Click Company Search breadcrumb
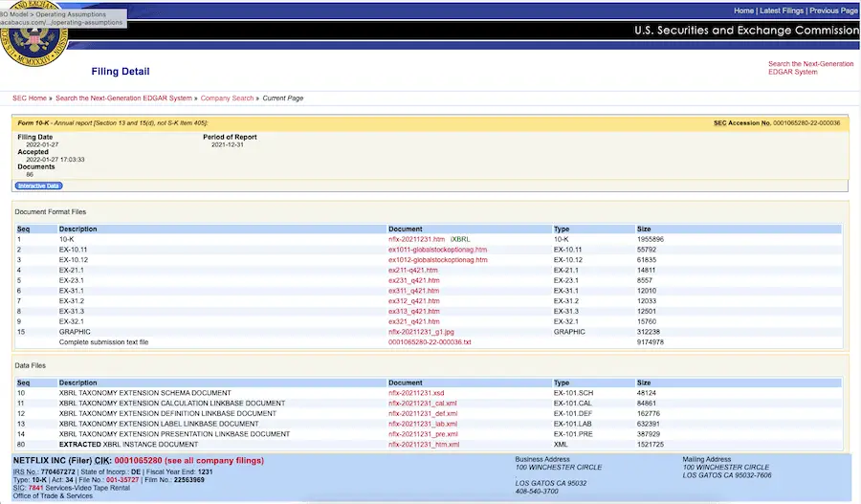The image size is (861, 504). (227, 99)
